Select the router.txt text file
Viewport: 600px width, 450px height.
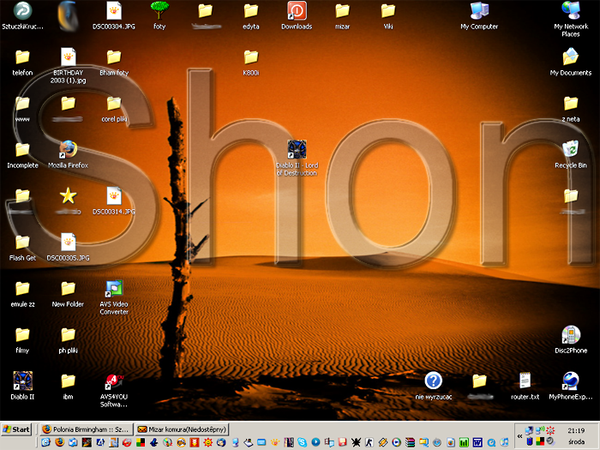524,380
